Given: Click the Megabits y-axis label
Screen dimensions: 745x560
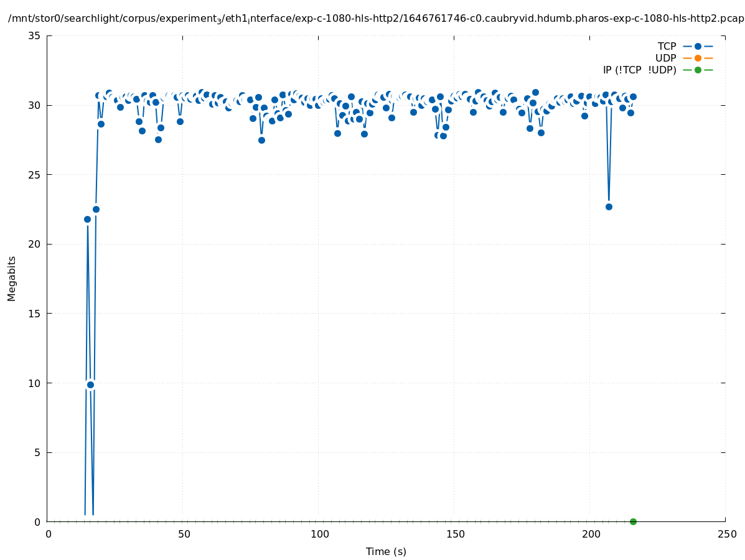Looking at the screenshot, I should click(x=12, y=278).
